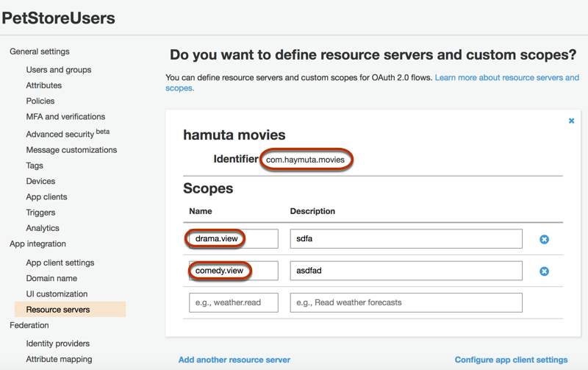The image size is (588, 370).
Task: Expand the General settings section
Action: click(x=40, y=51)
